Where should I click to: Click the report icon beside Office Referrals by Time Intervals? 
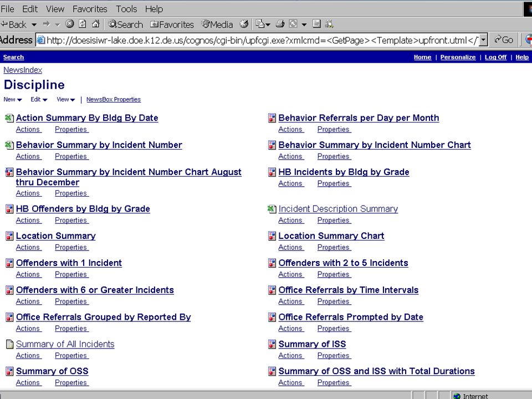[x=272, y=290]
